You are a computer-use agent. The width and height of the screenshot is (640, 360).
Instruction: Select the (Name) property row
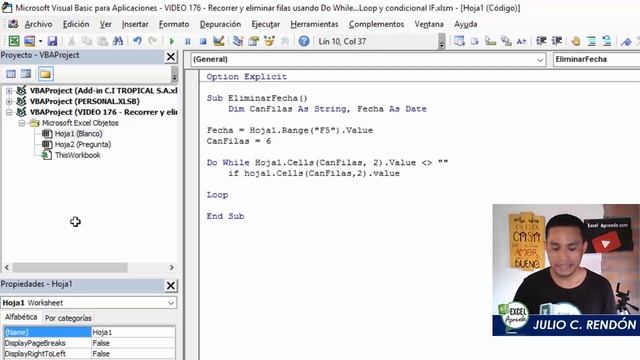pos(89,332)
